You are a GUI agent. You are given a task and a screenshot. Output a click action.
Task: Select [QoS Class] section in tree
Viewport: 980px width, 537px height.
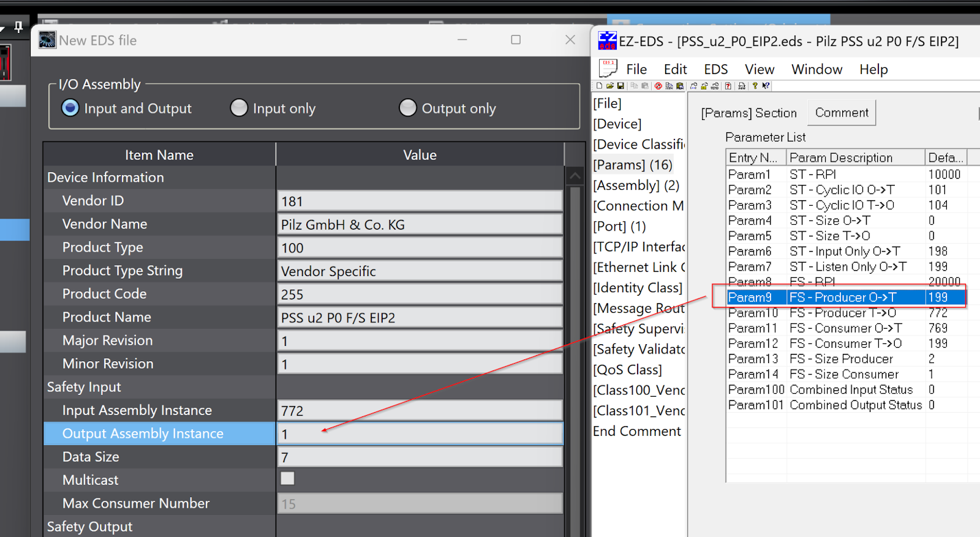click(628, 370)
